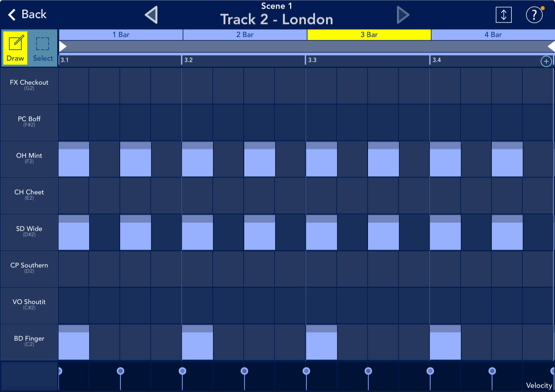Go Back to the previous screen
Screen dimensions: 555x392
pos(27,15)
